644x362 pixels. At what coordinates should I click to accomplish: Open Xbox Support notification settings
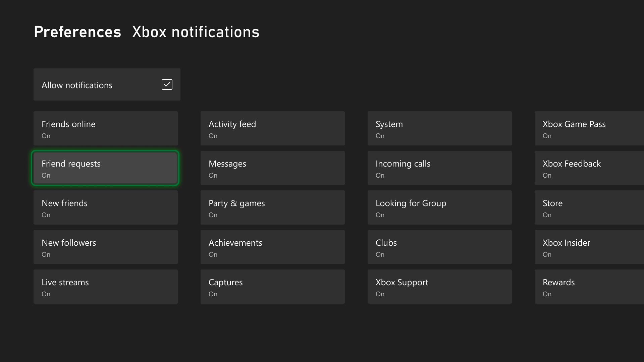coord(439,287)
